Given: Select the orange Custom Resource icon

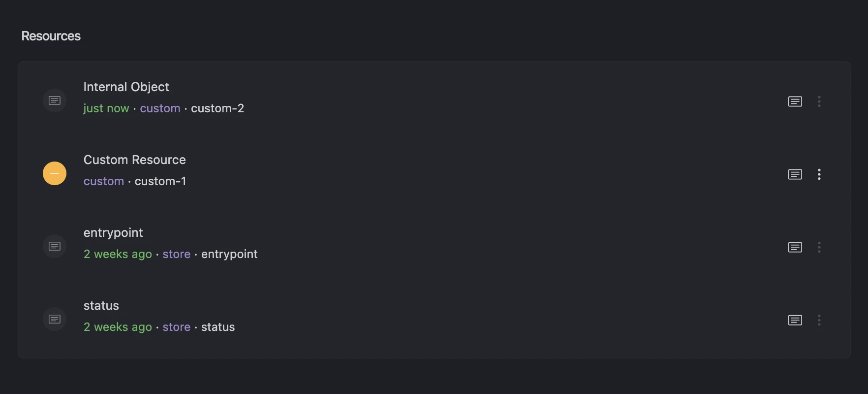Looking at the screenshot, I should [x=54, y=173].
